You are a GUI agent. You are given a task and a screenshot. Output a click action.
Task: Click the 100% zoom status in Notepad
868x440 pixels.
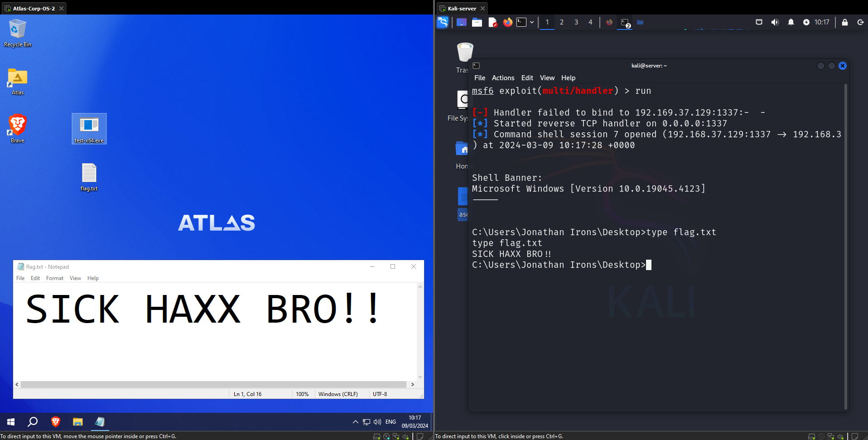click(x=302, y=394)
